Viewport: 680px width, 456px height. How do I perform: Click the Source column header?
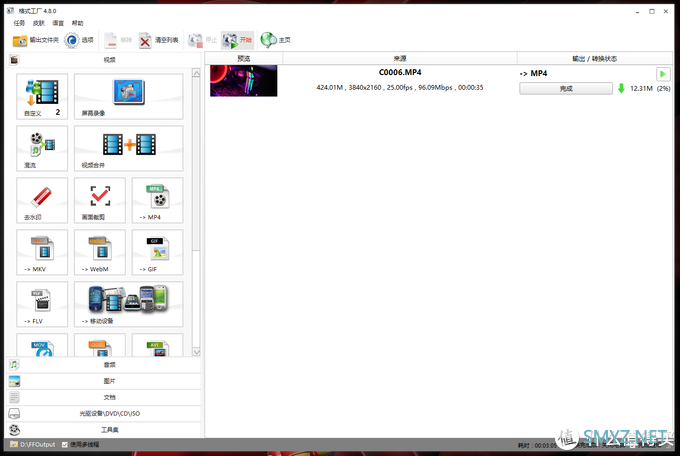tap(400, 59)
